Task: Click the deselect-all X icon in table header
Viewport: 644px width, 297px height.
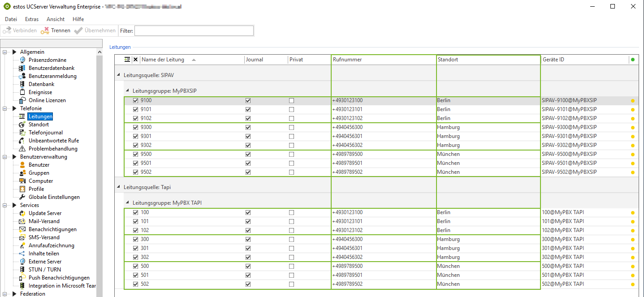Action: pyautogui.click(x=136, y=60)
